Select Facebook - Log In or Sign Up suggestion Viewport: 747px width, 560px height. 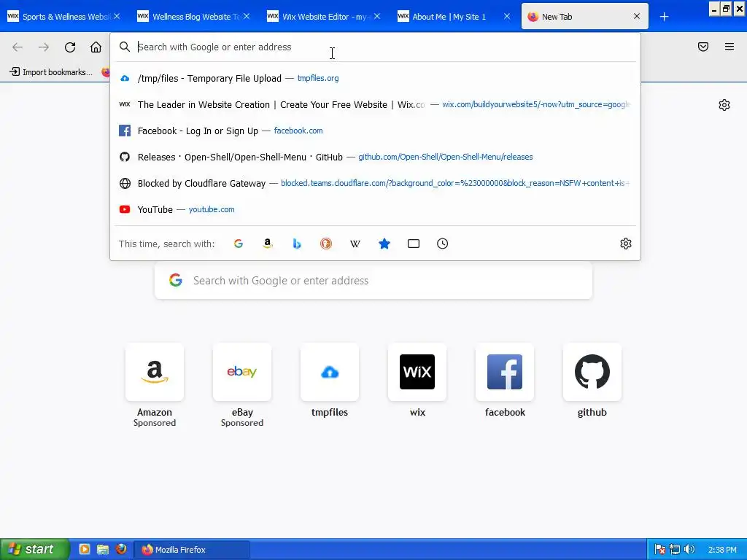376,131
